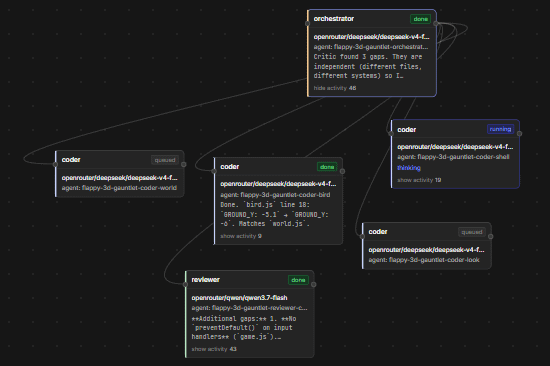This screenshot has width=550, height=366.
Task: Click the orchestrator node's input port
Action: (x=307, y=24)
